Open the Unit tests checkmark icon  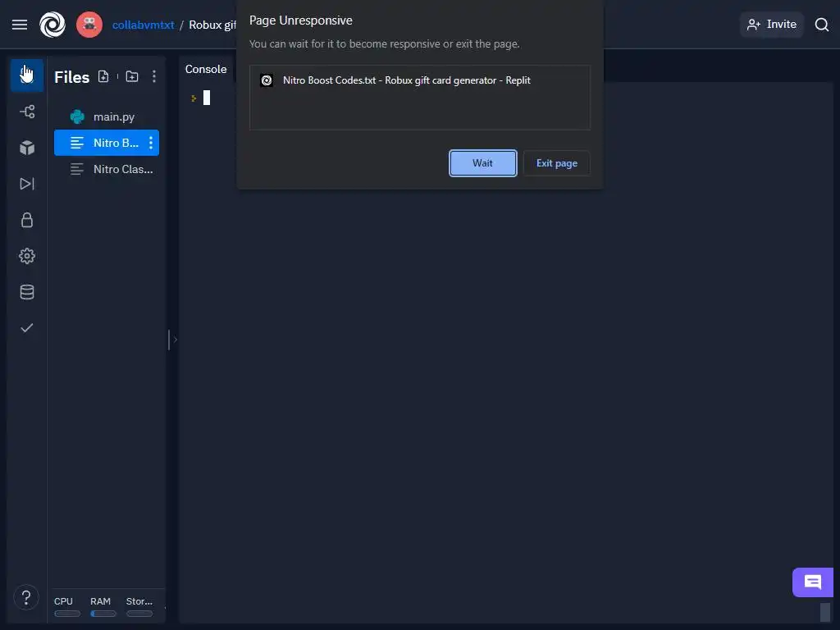(27, 328)
